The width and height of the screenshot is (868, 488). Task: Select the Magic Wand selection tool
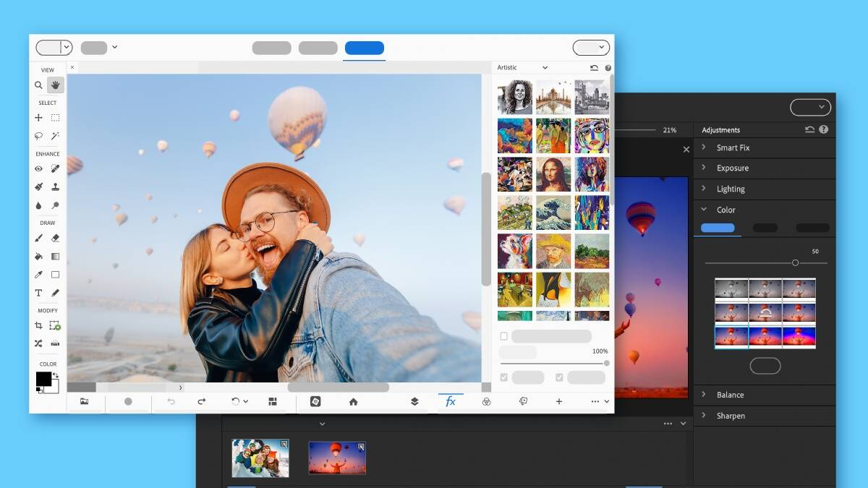[56, 136]
